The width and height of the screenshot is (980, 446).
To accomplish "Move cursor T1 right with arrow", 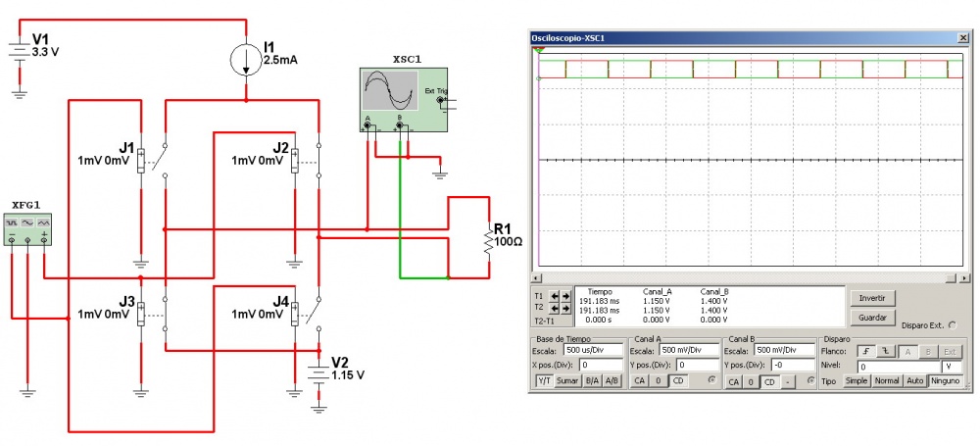I will point(565,296).
